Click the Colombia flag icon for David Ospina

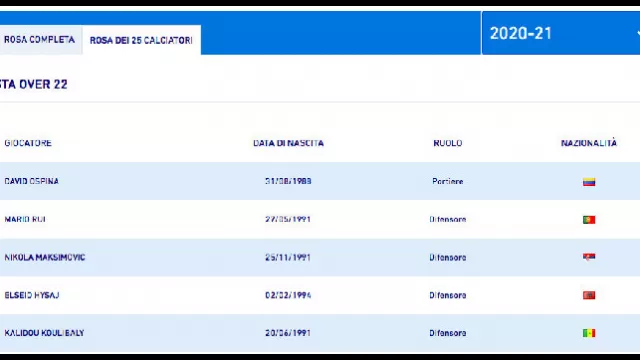(589, 182)
